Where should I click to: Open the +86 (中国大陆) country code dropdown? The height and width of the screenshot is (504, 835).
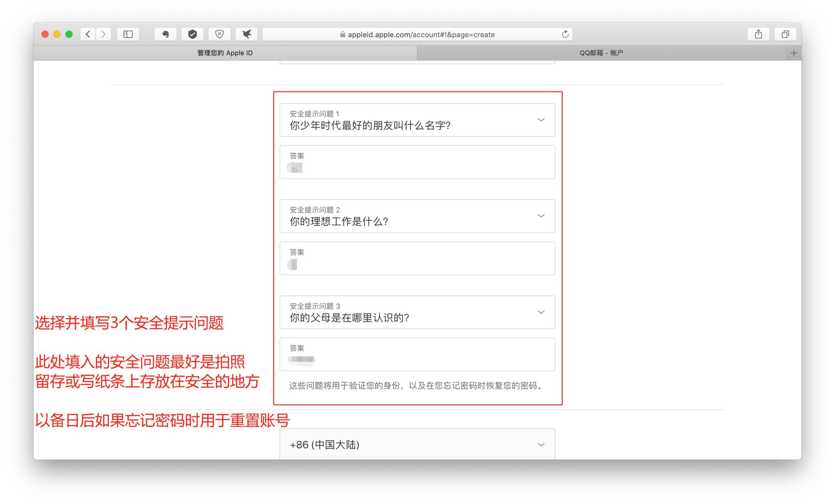tap(417, 444)
